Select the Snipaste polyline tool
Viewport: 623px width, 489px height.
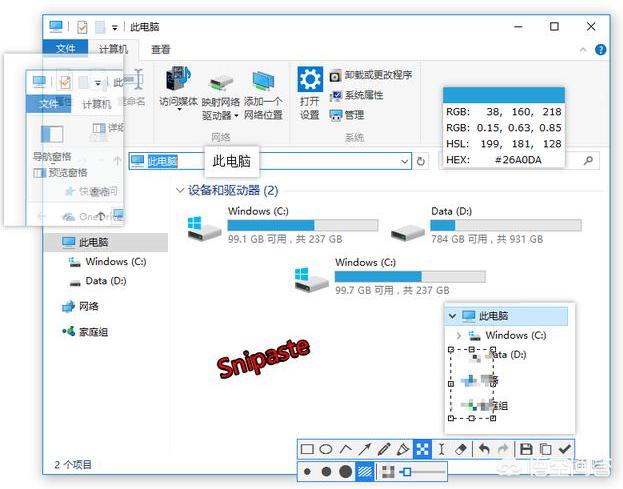(x=346, y=449)
